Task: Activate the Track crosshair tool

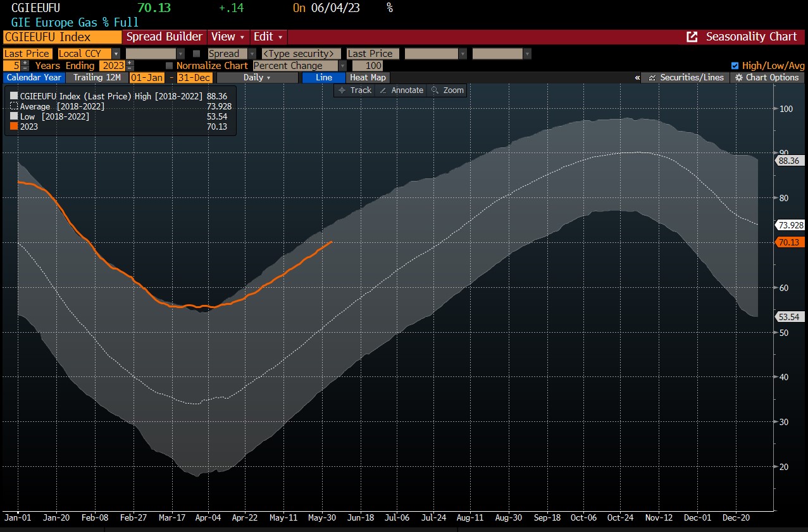Action: [x=355, y=90]
